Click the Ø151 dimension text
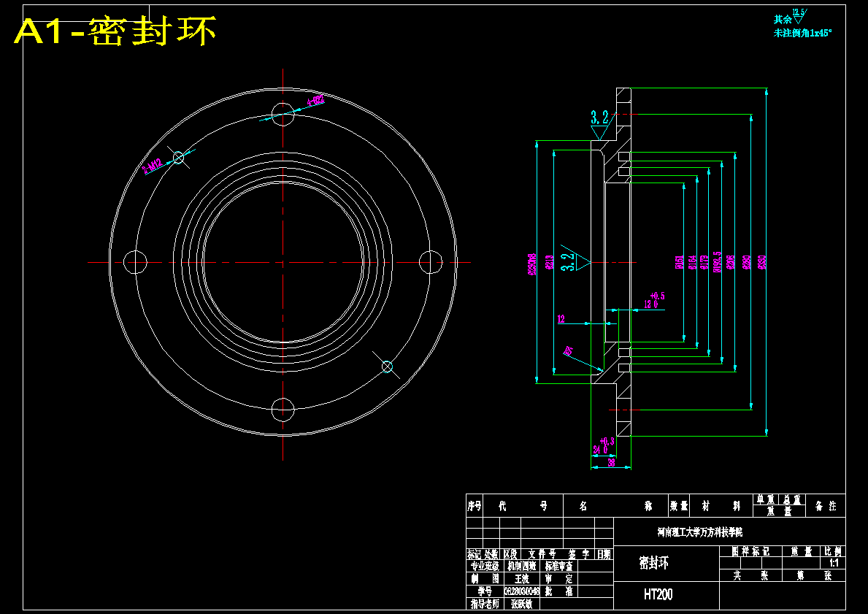 [679, 262]
